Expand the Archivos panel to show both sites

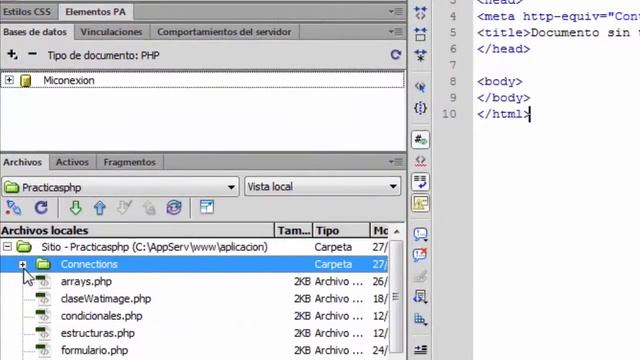(x=207, y=207)
